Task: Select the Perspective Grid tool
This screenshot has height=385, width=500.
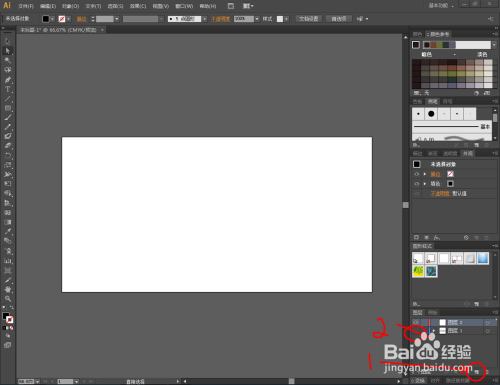Action: 7,203
